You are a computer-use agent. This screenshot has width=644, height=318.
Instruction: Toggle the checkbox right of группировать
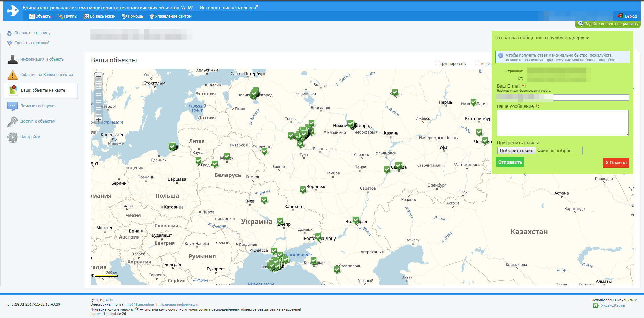(477, 63)
